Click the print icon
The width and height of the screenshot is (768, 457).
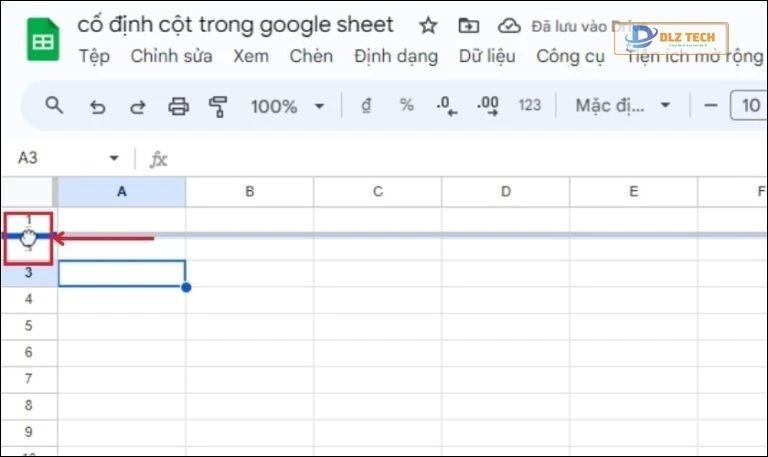pyautogui.click(x=178, y=105)
